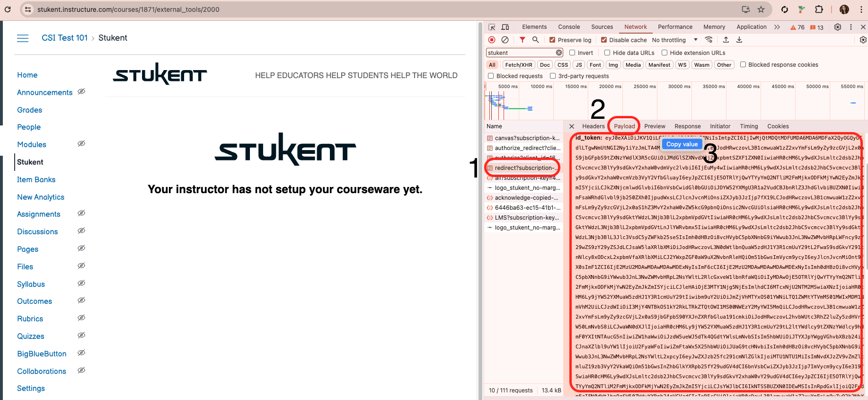
Task: Filter by Fetch/XHR request type
Action: click(518, 65)
